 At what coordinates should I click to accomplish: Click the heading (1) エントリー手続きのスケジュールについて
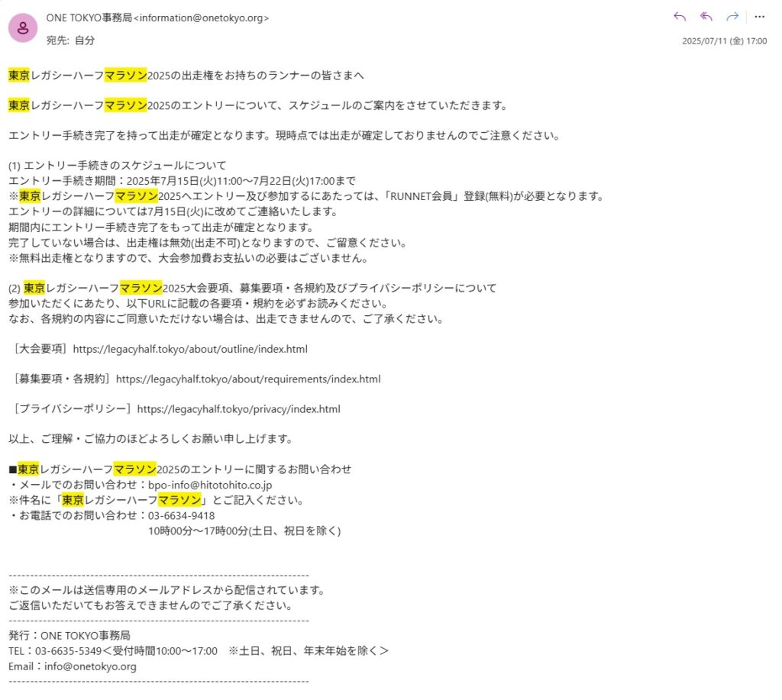coord(117,165)
